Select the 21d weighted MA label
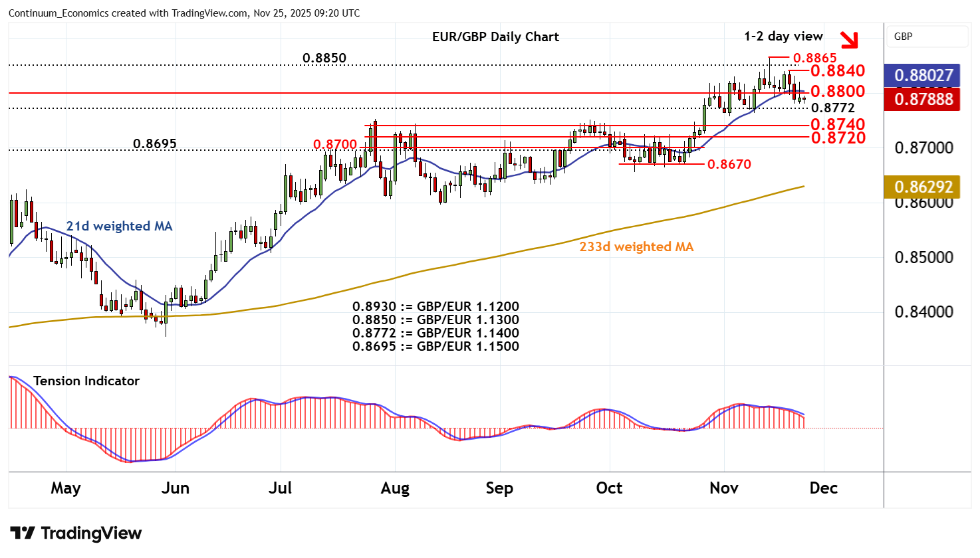The width and height of the screenshot is (980, 558). [x=119, y=227]
